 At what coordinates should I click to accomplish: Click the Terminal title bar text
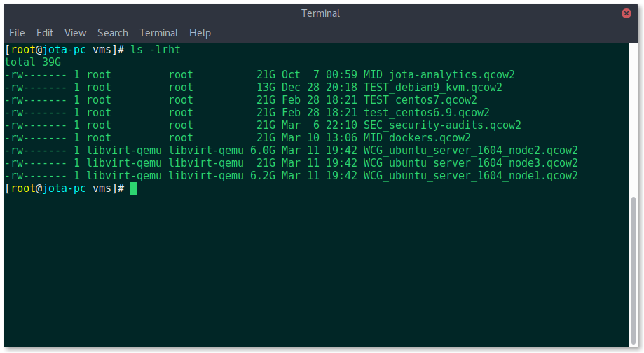click(320, 13)
